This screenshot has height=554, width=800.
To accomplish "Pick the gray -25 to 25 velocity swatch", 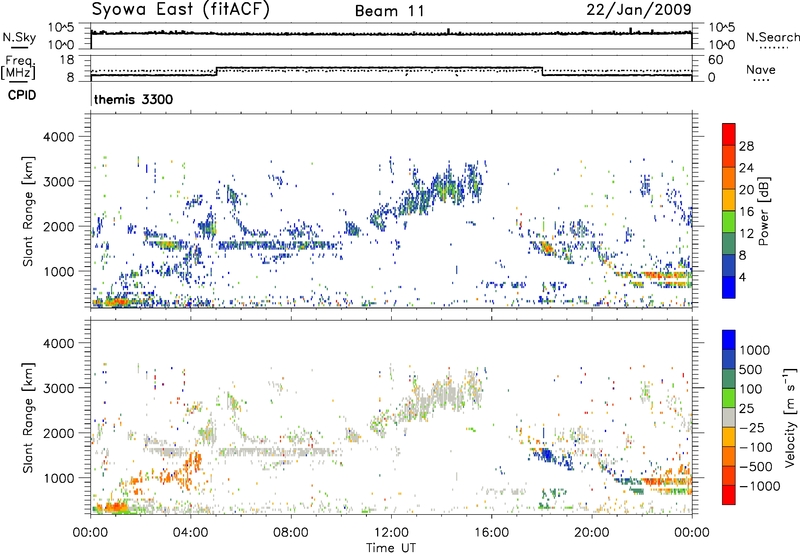I will (x=729, y=417).
